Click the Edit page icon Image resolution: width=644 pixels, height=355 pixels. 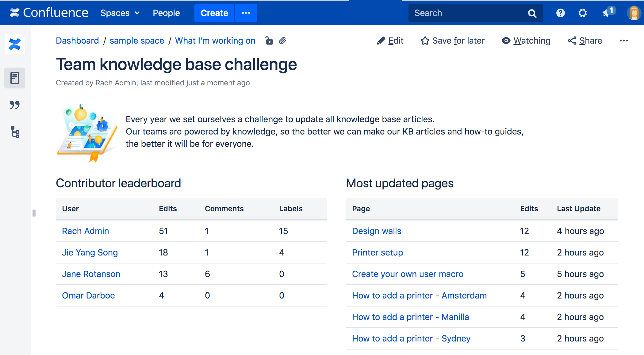380,40
